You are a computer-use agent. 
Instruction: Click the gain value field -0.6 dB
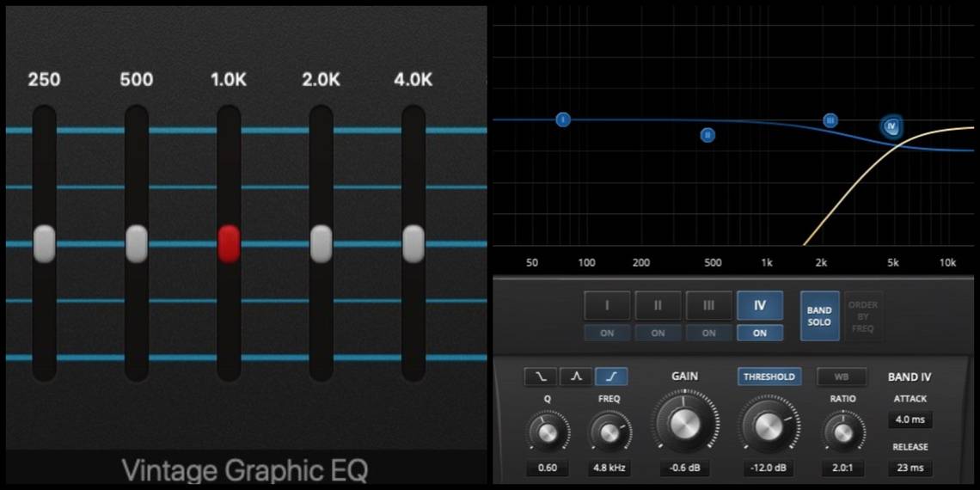[685, 469]
